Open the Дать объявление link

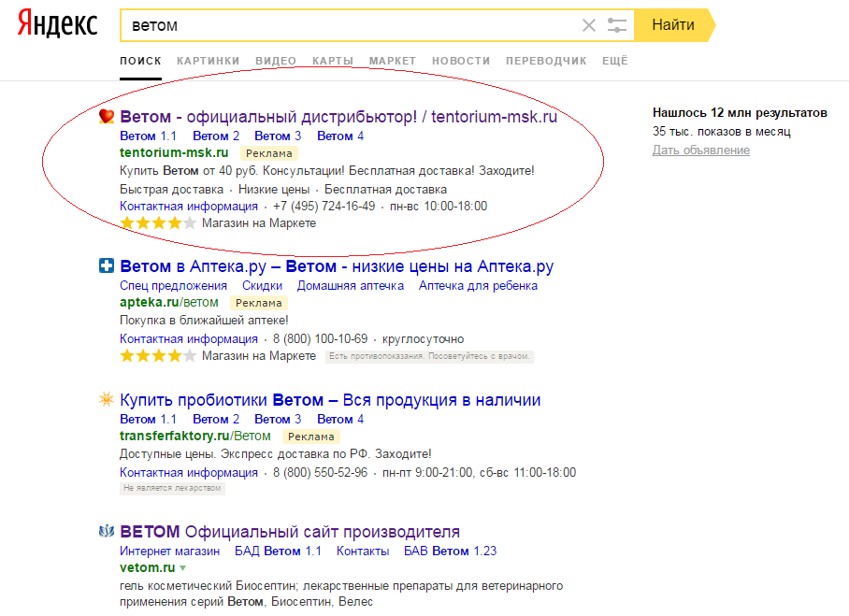[700, 150]
